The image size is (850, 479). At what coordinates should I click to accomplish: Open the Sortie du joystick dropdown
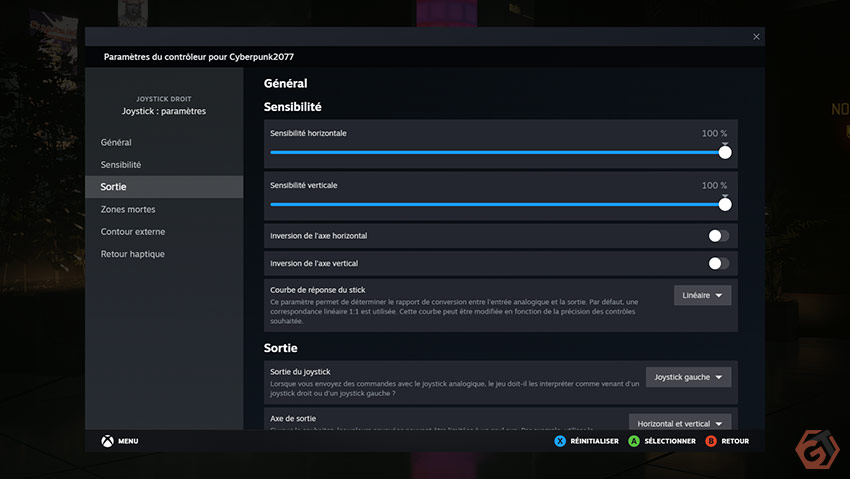688,377
